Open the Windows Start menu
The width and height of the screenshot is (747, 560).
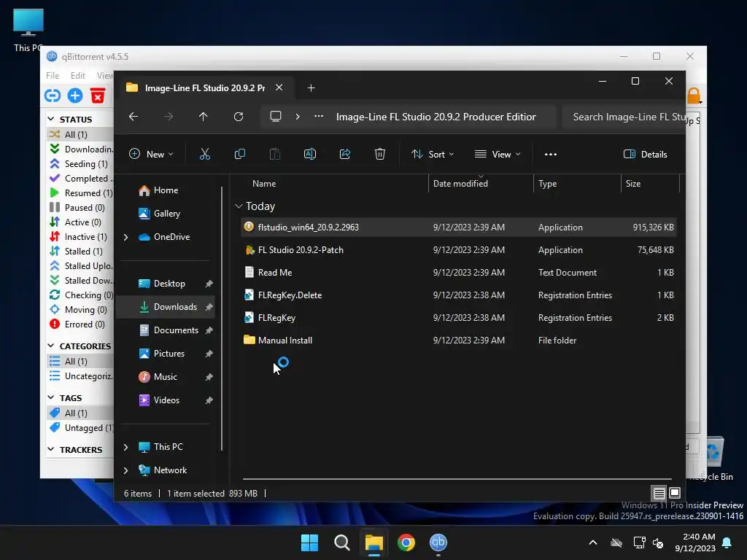click(309, 542)
